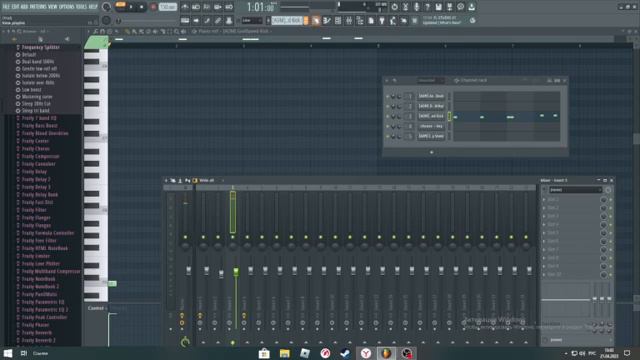Image resolution: width=640 pixels, height=360 pixels.
Task: Click the fifth channel name button in rack
Action: [431, 136]
